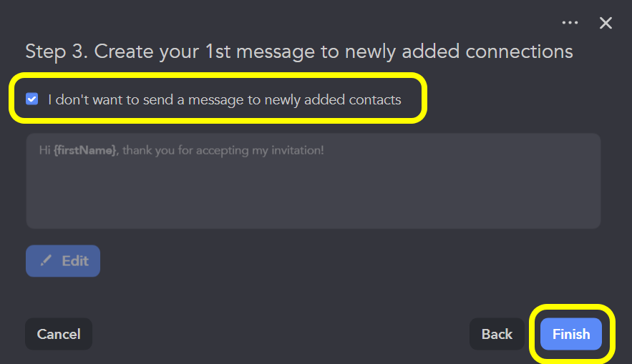632x364 pixels.
Task: Toggle the blue checkmark box
Action: (32, 99)
